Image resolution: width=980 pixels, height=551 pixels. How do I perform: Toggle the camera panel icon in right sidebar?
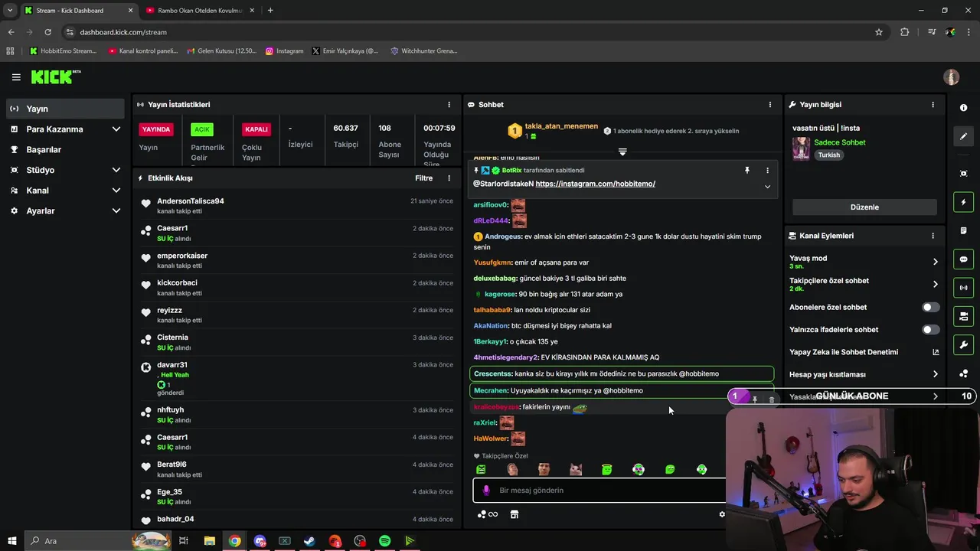(964, 316)
